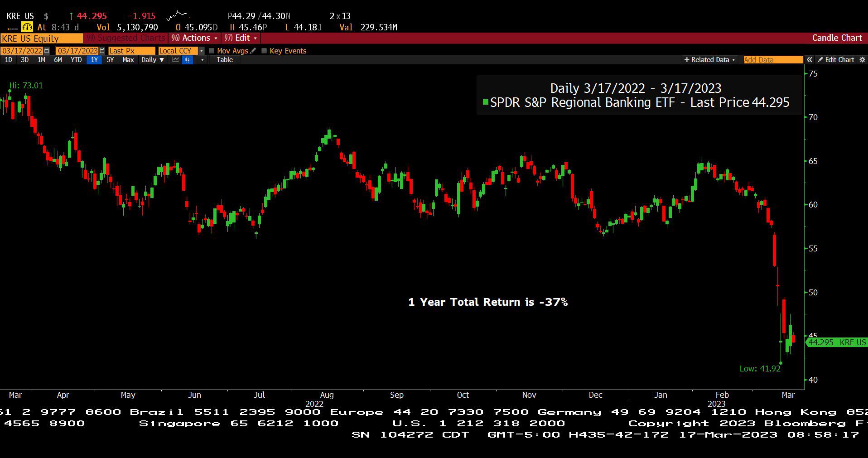Select the 1Y time range tab
Screen dimensions: 868x458
[94, 60]
